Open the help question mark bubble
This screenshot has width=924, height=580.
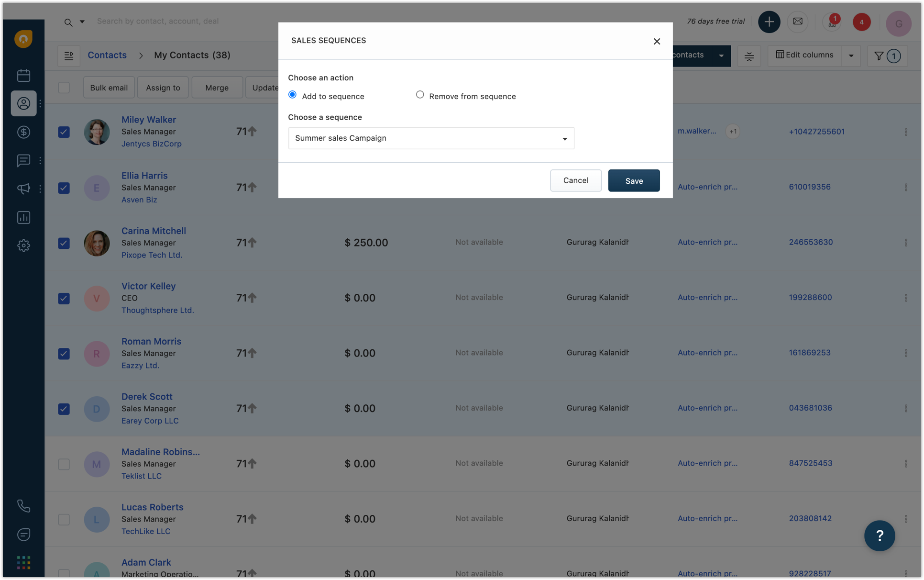pyautogui.click(x=879, y=535)
